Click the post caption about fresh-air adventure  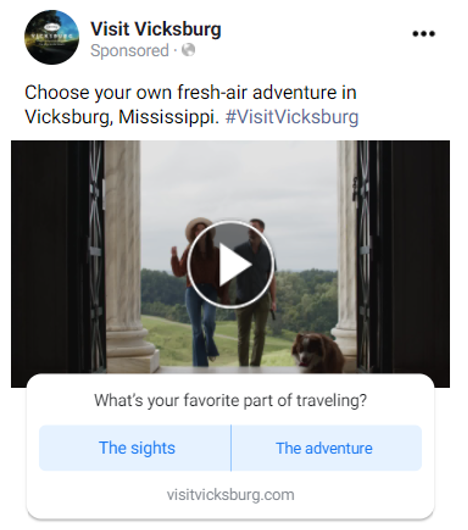click(x=191, y=104)
